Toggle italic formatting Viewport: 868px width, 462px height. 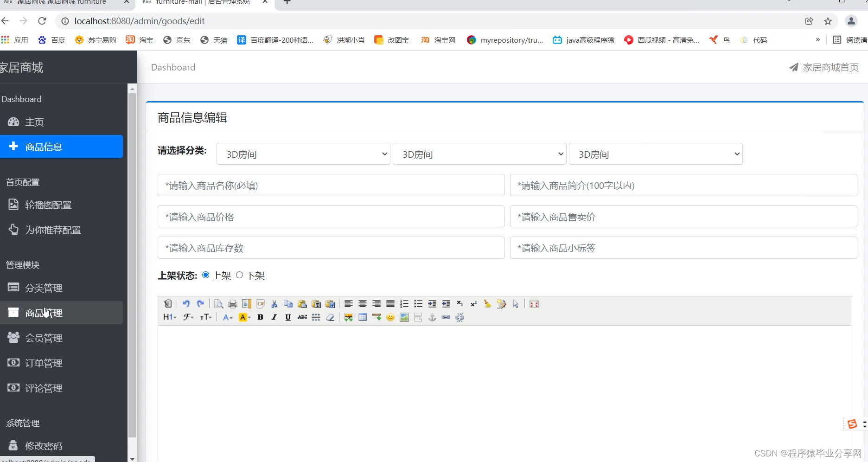(x=274, y=317)
